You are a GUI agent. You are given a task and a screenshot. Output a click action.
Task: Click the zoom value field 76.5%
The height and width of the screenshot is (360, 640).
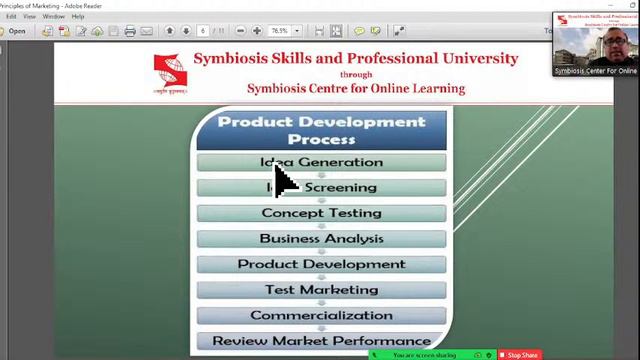click(280, 31)
